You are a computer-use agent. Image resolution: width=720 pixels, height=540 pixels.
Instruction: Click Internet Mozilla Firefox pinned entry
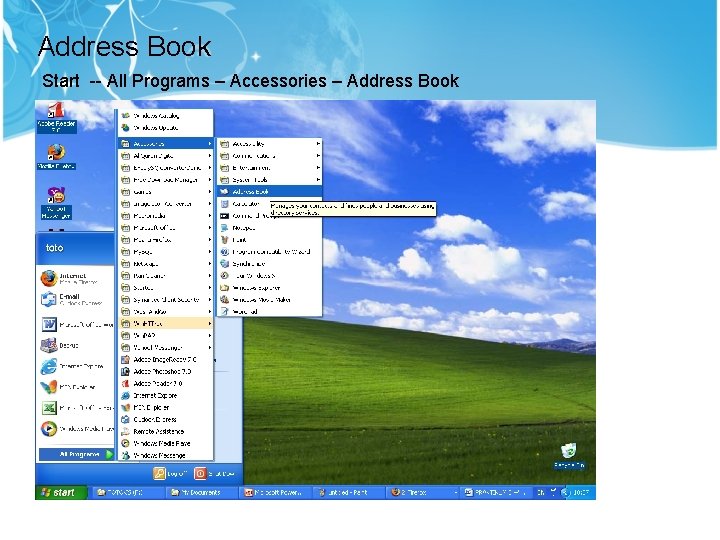click(x=76, y=278)
